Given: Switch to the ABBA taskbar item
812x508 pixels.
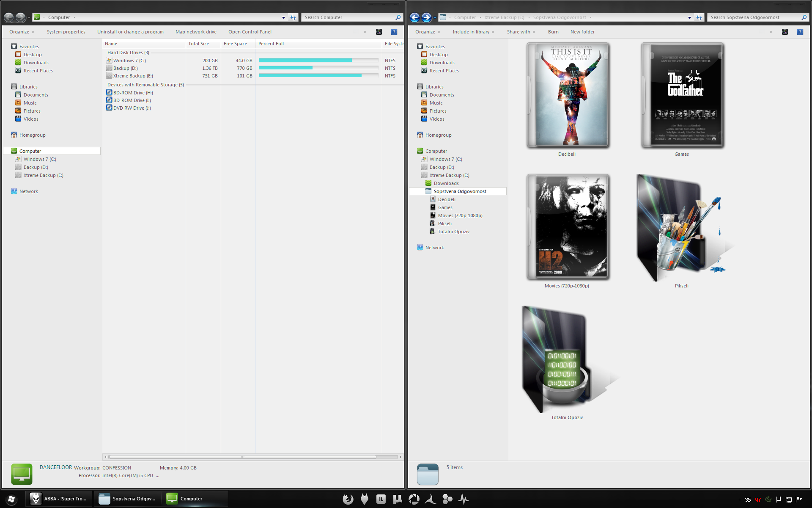Looking at the screenshot, I should tap(58, 499).
